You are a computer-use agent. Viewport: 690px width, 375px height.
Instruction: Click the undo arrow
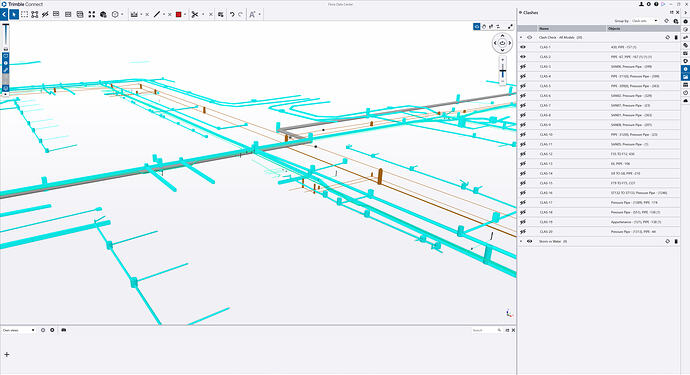click(232, 15)
